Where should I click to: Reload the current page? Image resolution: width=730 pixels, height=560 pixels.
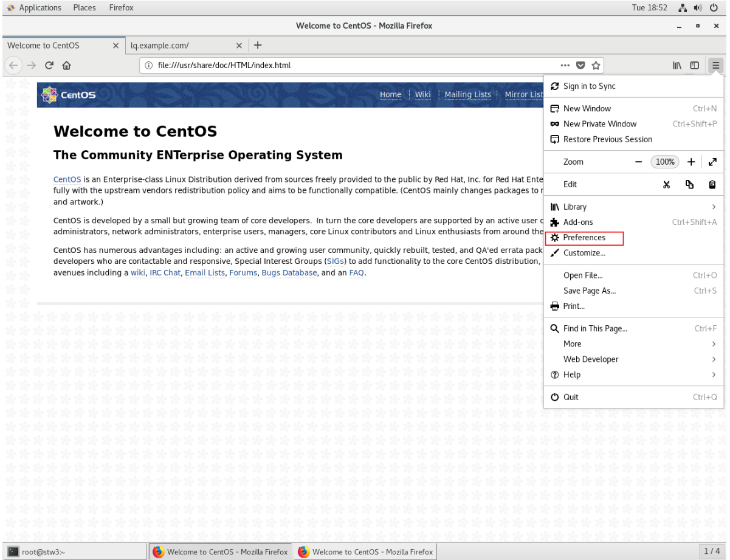coord(49,65)
